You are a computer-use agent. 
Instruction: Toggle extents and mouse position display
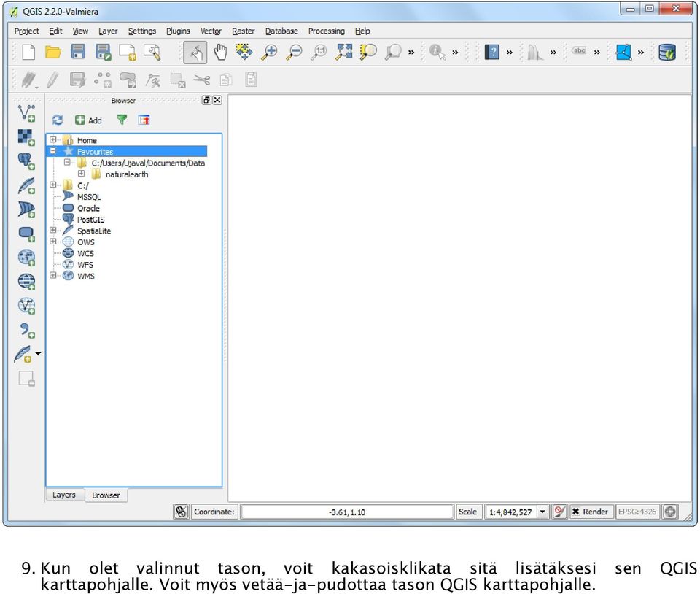point(181,512)
